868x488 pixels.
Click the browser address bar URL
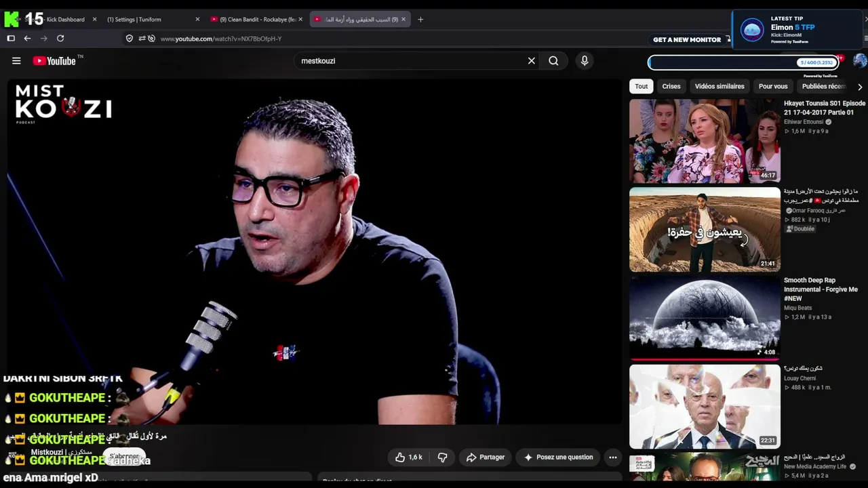tap(221, 39)
